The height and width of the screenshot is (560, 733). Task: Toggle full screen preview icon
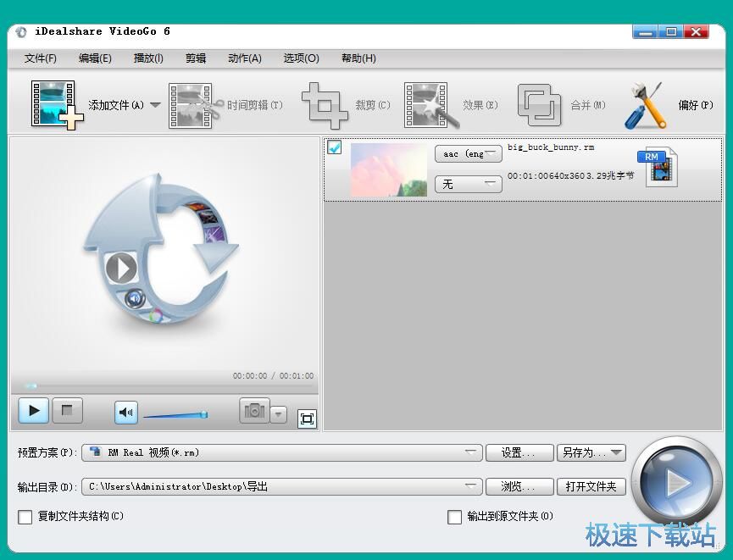coord(307,419)
